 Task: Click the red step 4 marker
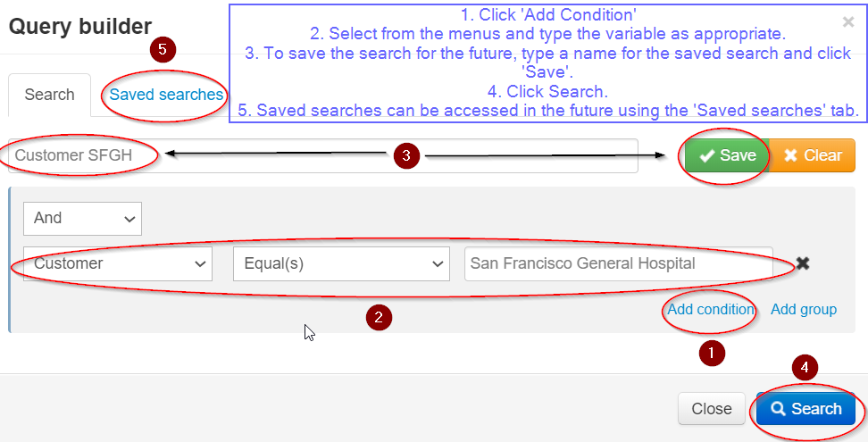point(805,367)
